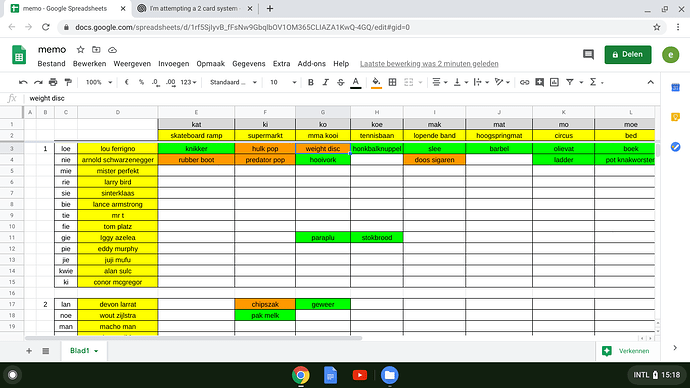Open Keep in side panel
This screenshot has height=388, width=690.
675,117
